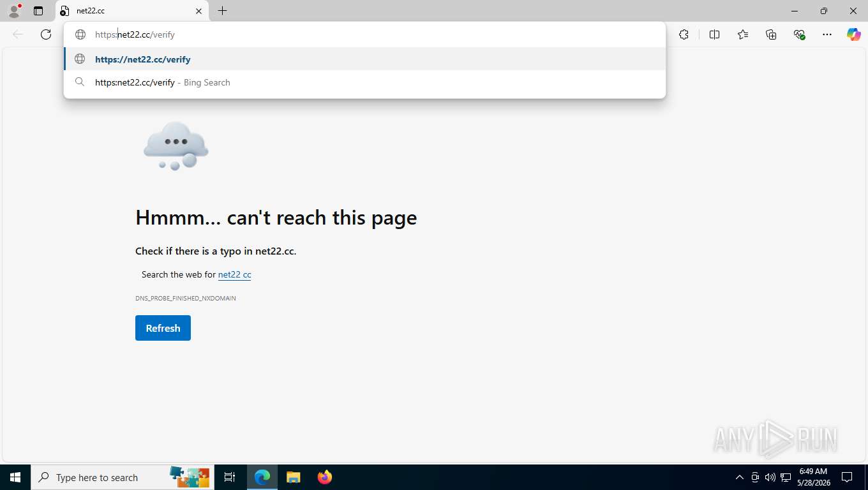Select the DNS_PROBE_FINISHED_NXDOMAIN error text
This screenshot has width=868, height=490.
[186, 298]
